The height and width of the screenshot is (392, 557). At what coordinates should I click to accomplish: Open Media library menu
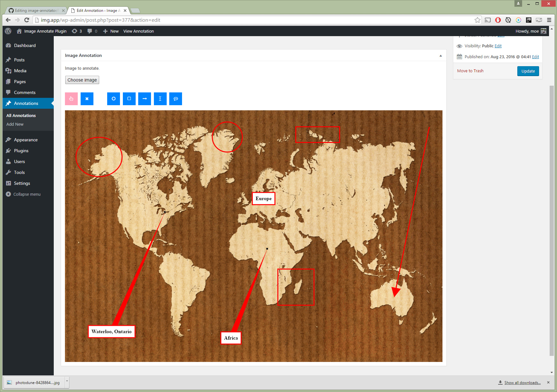click(20, 71)
